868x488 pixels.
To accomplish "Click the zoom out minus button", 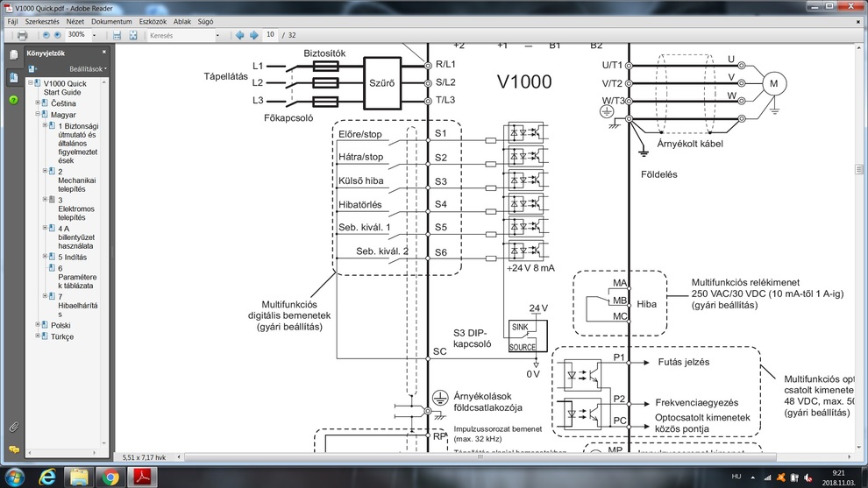I will point(46,35).
